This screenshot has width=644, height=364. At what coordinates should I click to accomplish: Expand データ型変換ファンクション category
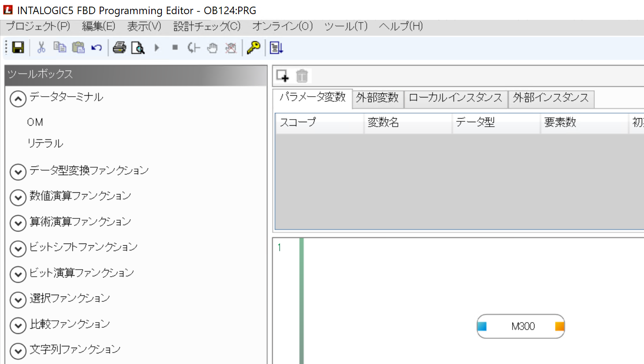coord(18,172)
